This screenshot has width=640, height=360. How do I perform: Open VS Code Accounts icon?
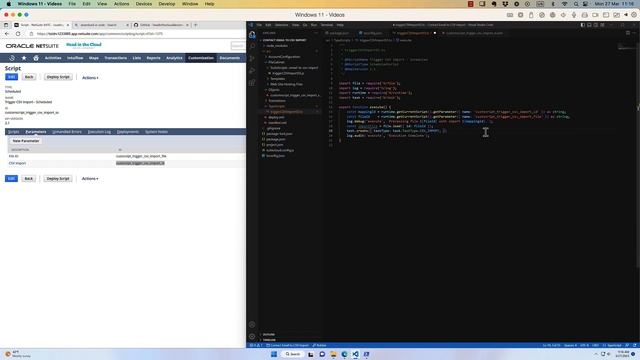[x=252, y=325]
